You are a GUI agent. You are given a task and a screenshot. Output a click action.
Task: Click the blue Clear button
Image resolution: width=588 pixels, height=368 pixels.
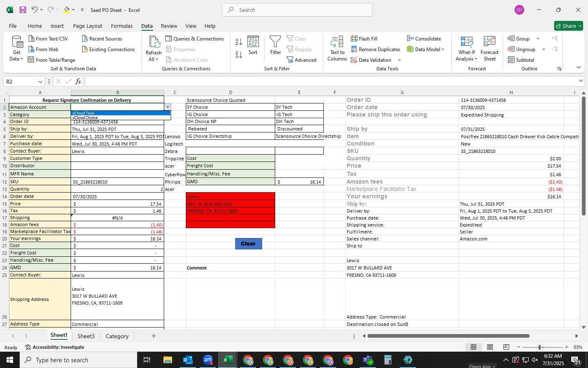248,244
